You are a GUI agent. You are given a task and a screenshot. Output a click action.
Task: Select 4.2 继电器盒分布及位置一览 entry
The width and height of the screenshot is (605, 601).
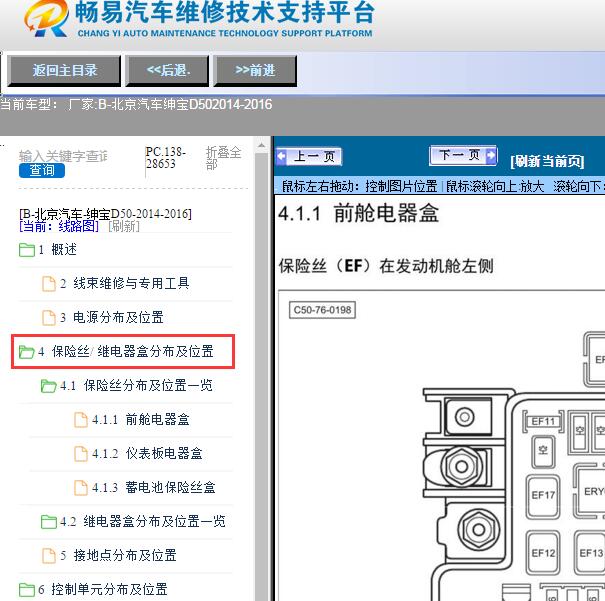coord(143,522)
